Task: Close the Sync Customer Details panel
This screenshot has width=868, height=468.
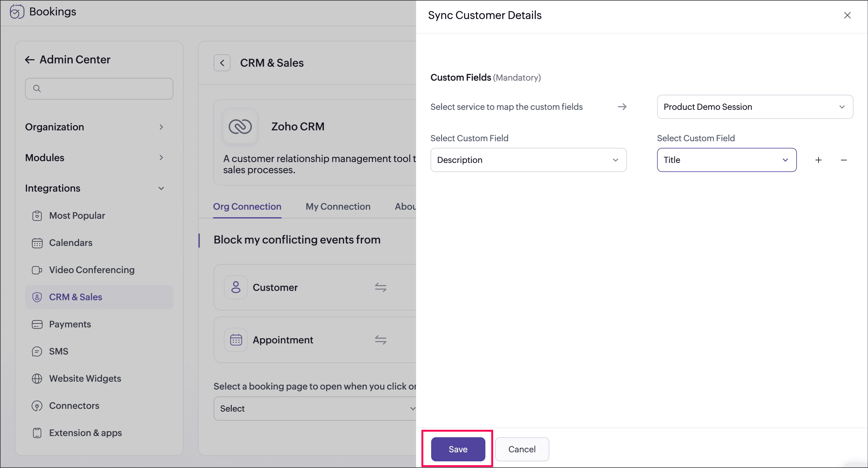Action: (847, 15)
